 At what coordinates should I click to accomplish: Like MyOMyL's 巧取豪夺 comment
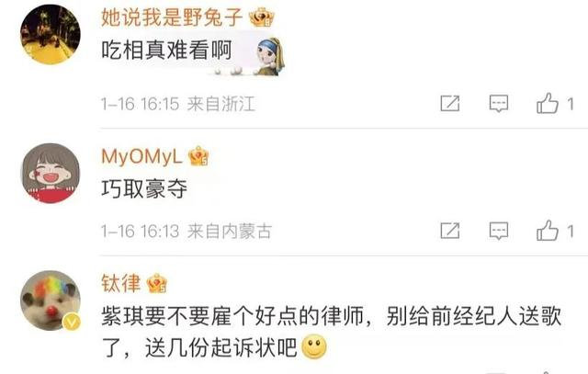point(548,231)
